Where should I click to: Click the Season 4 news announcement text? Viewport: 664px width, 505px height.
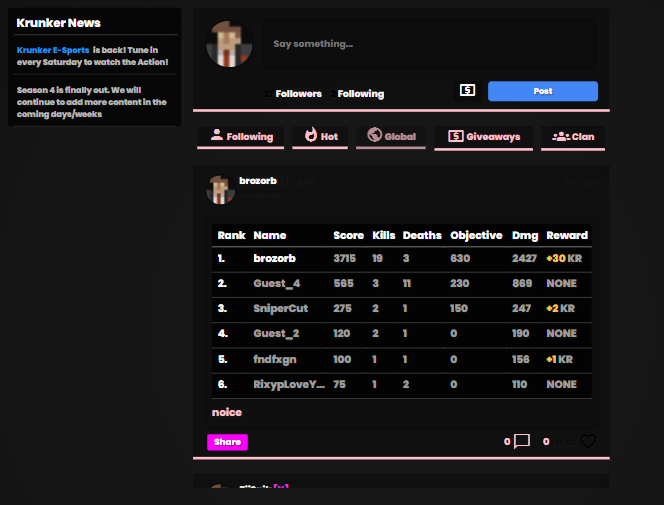point(92,101)
